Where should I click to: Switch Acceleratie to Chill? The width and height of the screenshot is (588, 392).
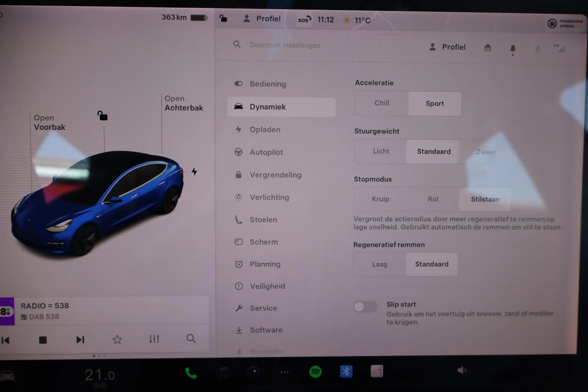382,103
